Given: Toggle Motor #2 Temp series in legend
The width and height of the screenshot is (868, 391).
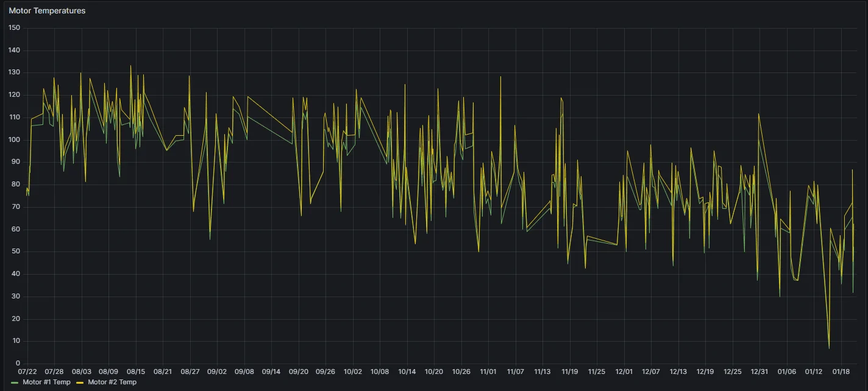Looking at the screenshot, I should (112, 382).
